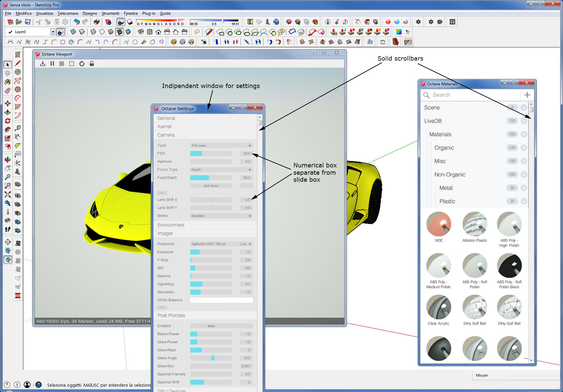Click the Open folder icon
563x392 pixels.
(x=19, y=22)
